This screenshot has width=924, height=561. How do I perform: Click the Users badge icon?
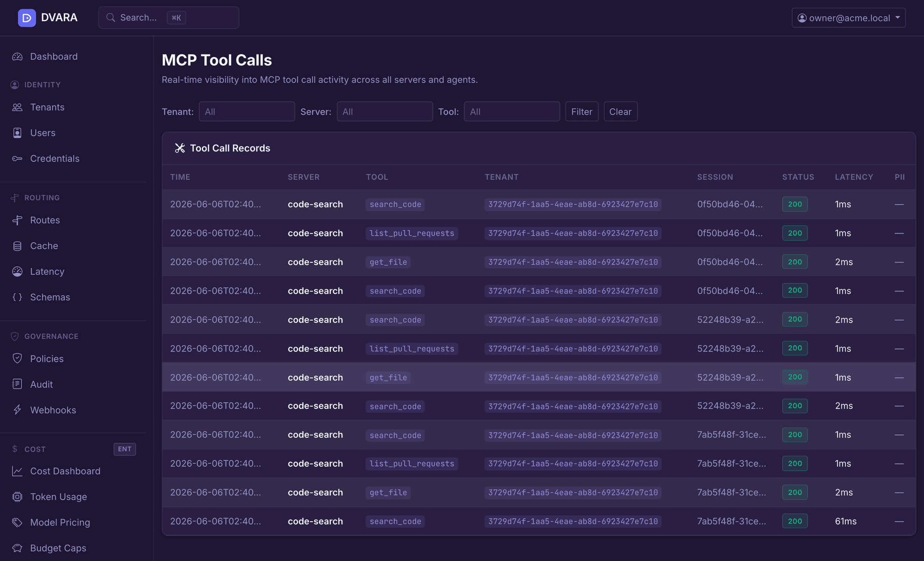click(18, 133)
